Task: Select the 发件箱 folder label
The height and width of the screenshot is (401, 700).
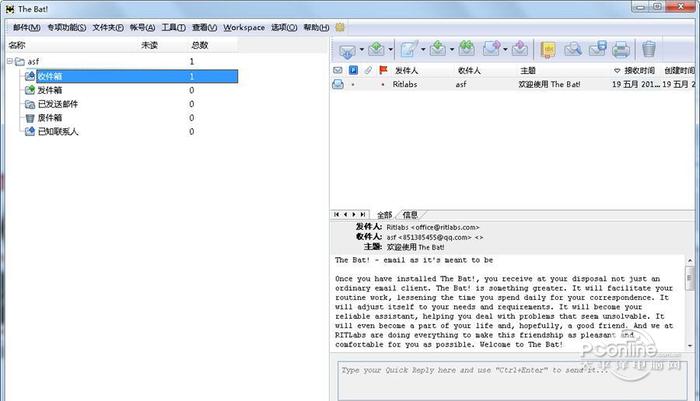Action: (50, 90)
